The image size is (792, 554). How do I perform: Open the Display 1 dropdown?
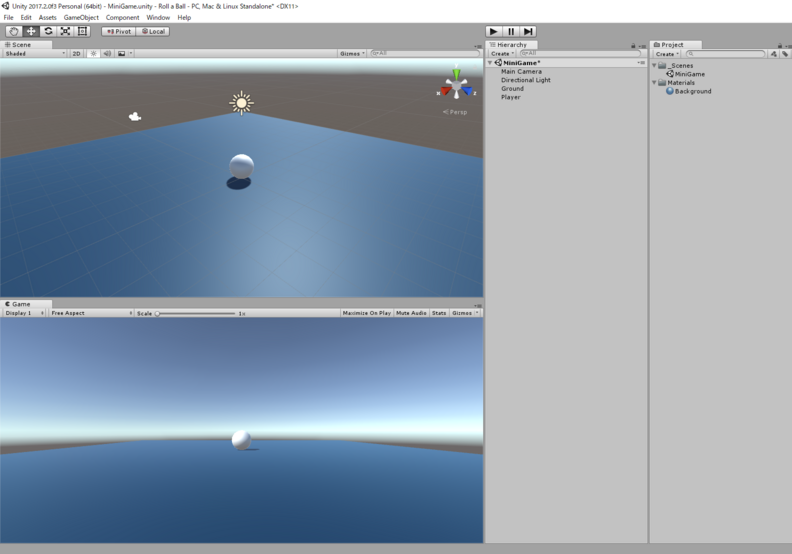tap(24, 313)
